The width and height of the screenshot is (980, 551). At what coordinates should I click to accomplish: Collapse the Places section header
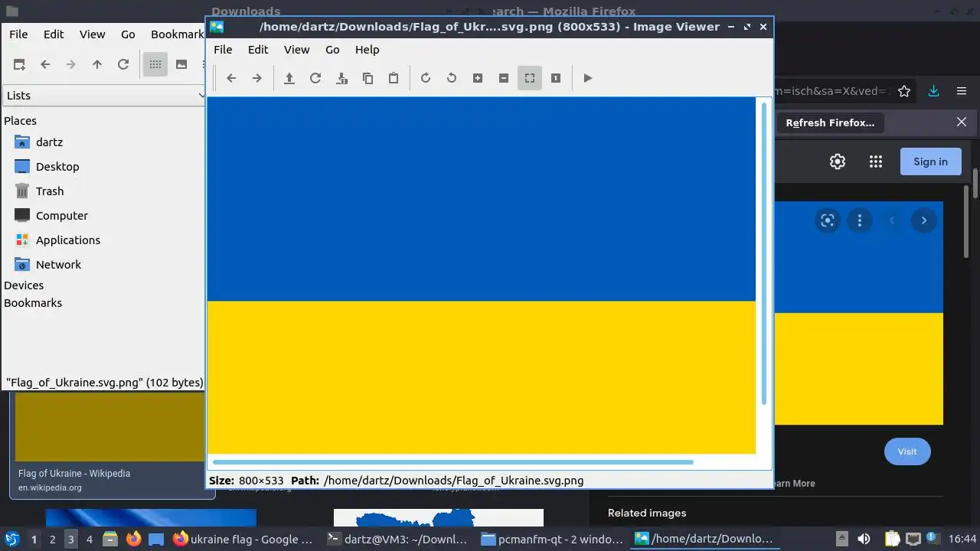tap(21, 120)
